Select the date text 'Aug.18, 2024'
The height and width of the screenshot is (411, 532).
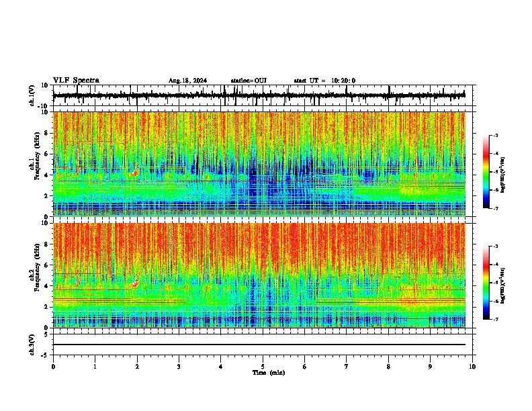(x=187, y=81)
